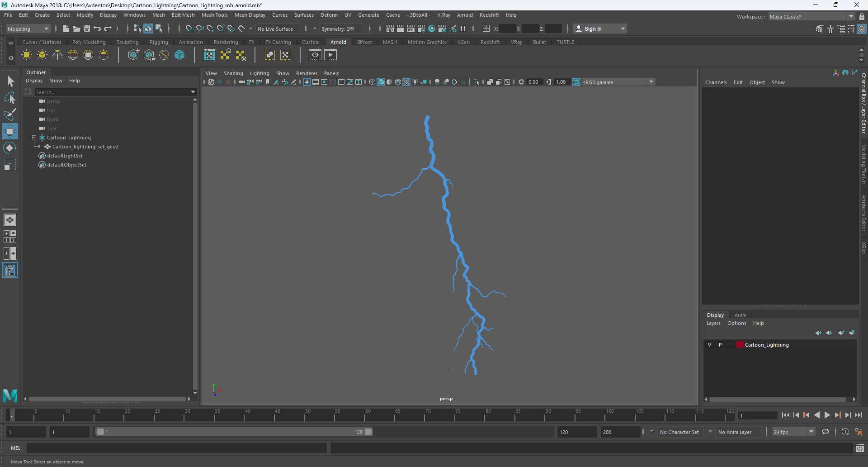
Task: Open the Render Settings clapperboard icon
Action: pos(421,29)
